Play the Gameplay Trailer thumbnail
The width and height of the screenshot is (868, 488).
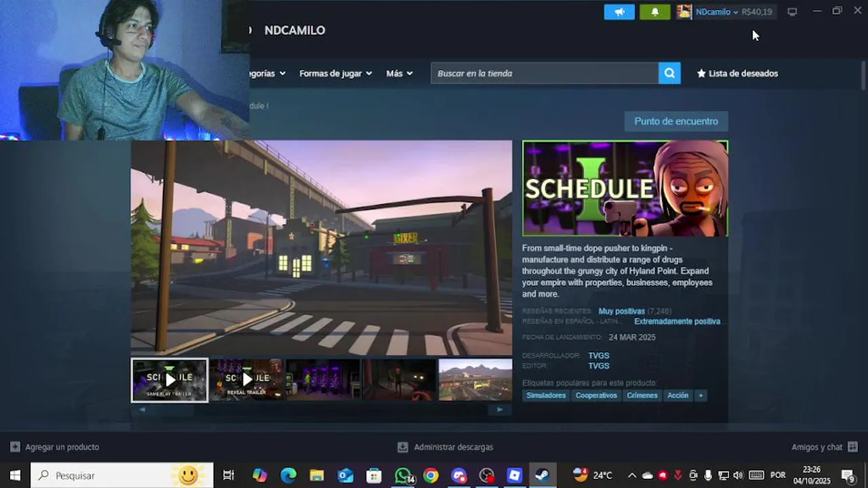[170, 380]
